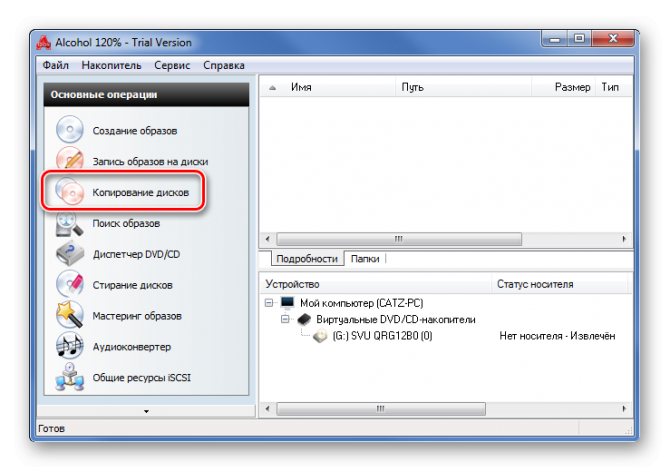Click the Нет носителя - Извлечён status

coord(557,336)
